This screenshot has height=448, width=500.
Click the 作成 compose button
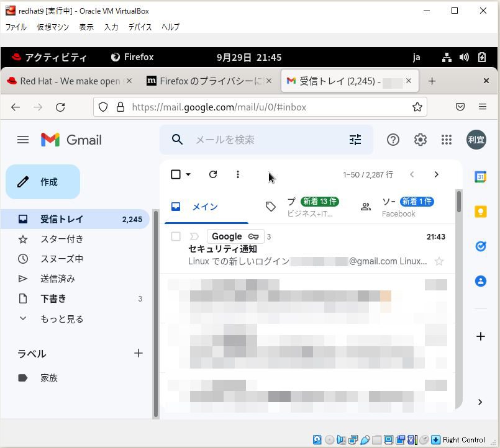43,182
